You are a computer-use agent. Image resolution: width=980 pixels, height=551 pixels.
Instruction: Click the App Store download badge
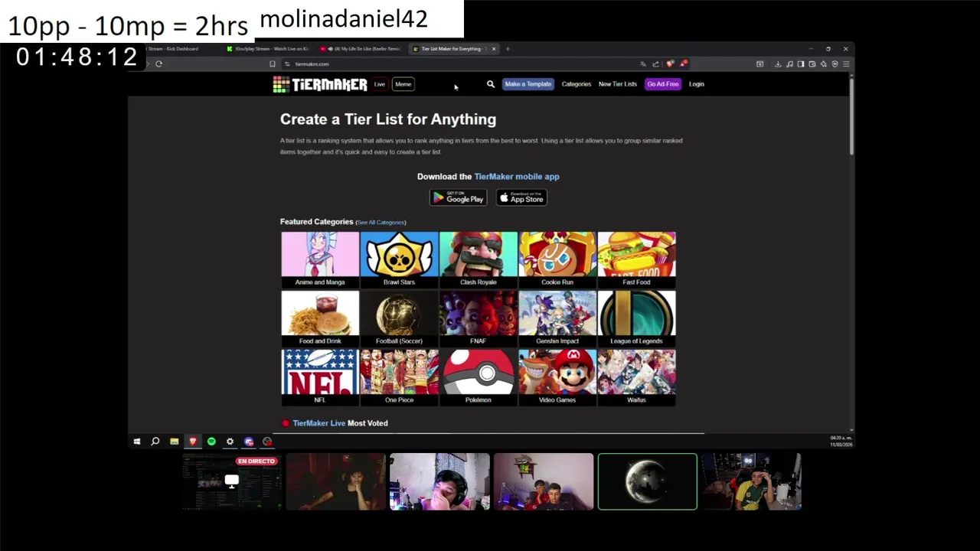(521, 198)
